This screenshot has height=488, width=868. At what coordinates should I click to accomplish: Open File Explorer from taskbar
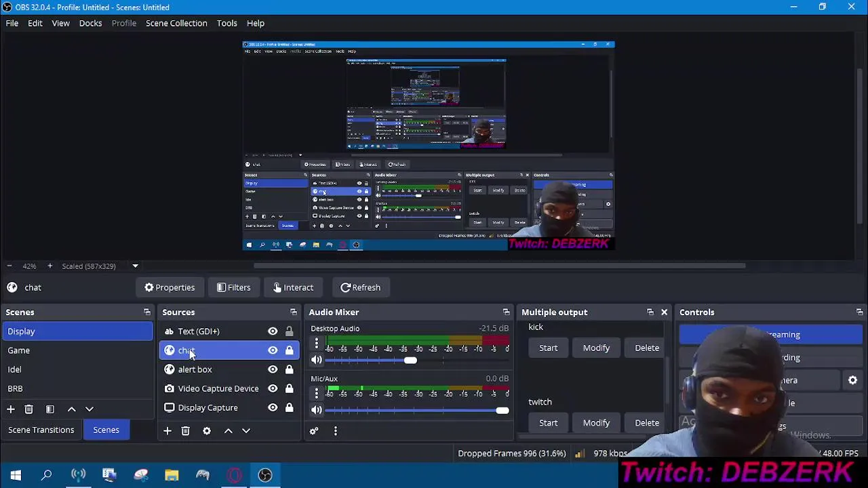coord(172,475)
